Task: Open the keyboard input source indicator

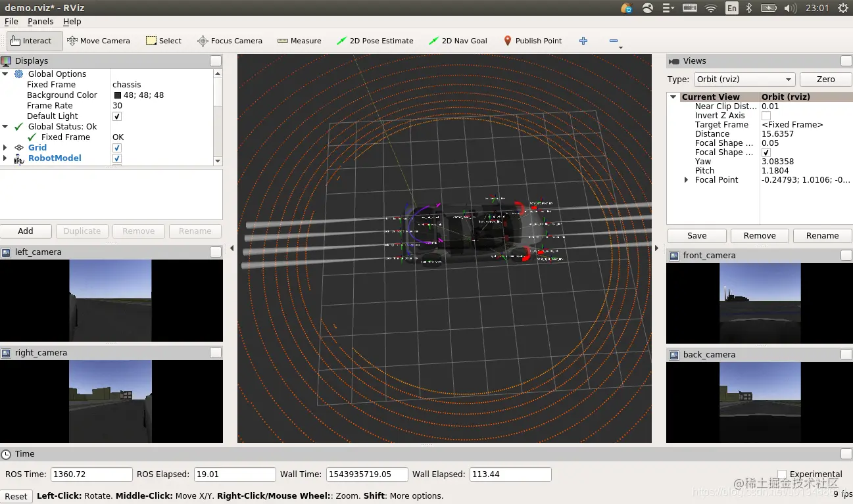Action: click(732, 8)
